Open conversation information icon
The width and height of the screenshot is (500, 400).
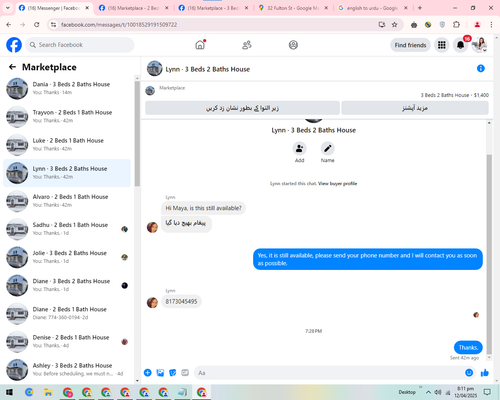click(x=481, y=68)
